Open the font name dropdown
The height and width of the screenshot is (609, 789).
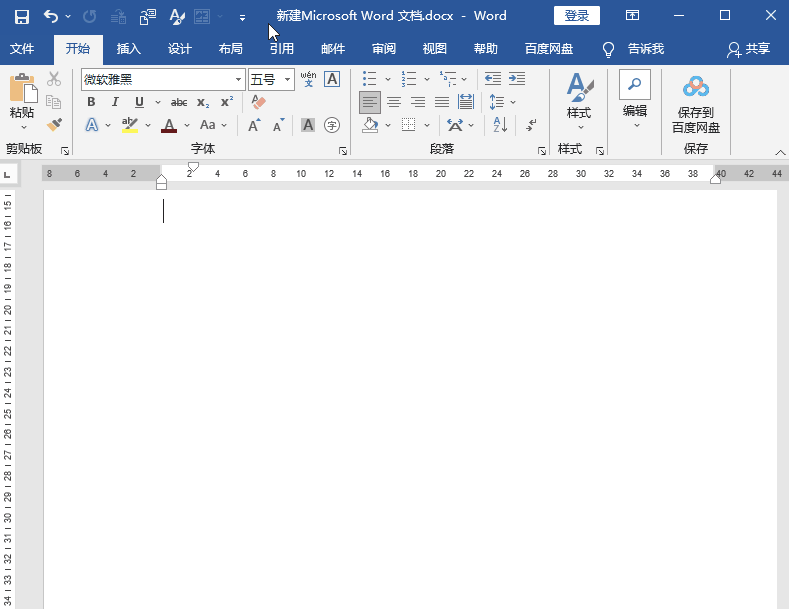click(239, 80)
